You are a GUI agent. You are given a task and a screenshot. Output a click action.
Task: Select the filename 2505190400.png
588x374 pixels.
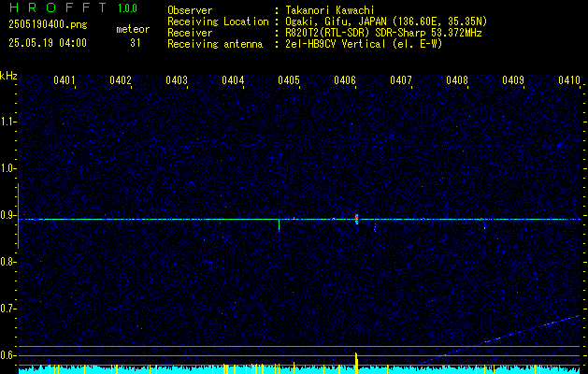pos(48,25)
